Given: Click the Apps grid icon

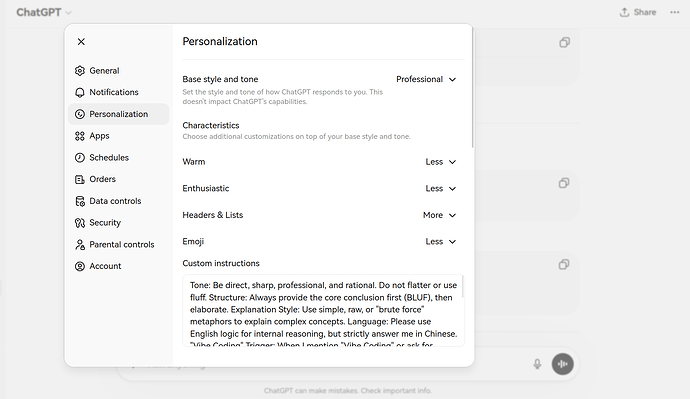Looking at the screenshot, I should tap(80, 136).
